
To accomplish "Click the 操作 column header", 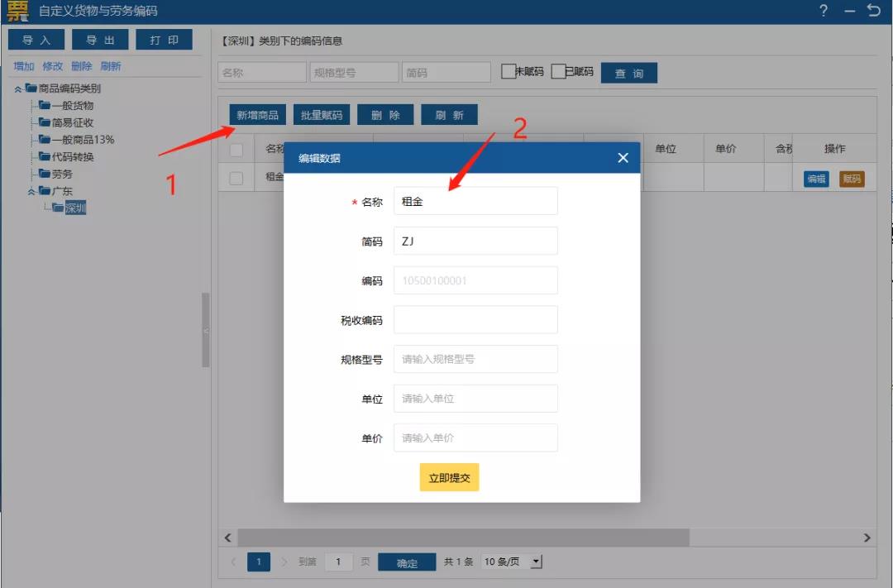I will tap(834, 149).
